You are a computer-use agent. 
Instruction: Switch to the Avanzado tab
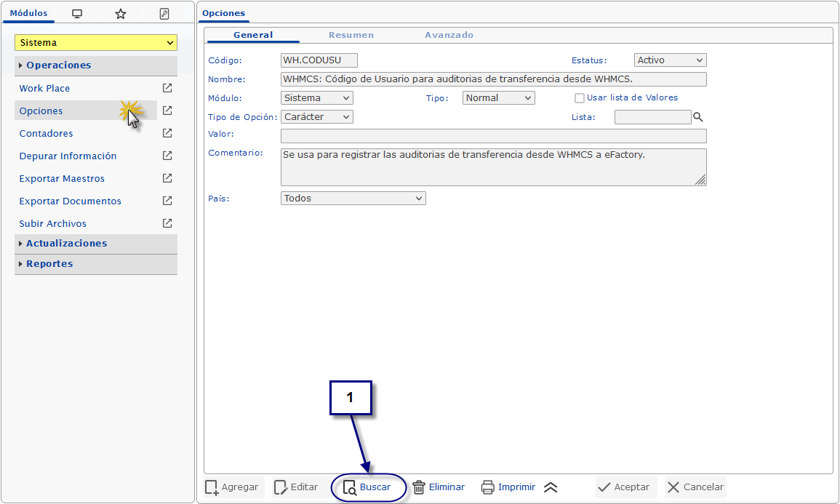(x=449, y=35)
